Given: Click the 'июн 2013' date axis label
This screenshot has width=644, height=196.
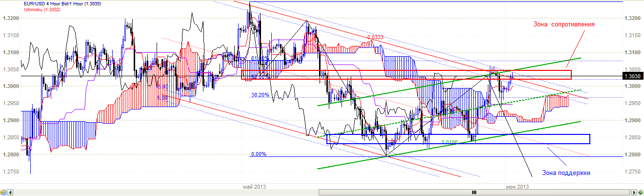Looking at the screenshot, I should coord(517,187).
